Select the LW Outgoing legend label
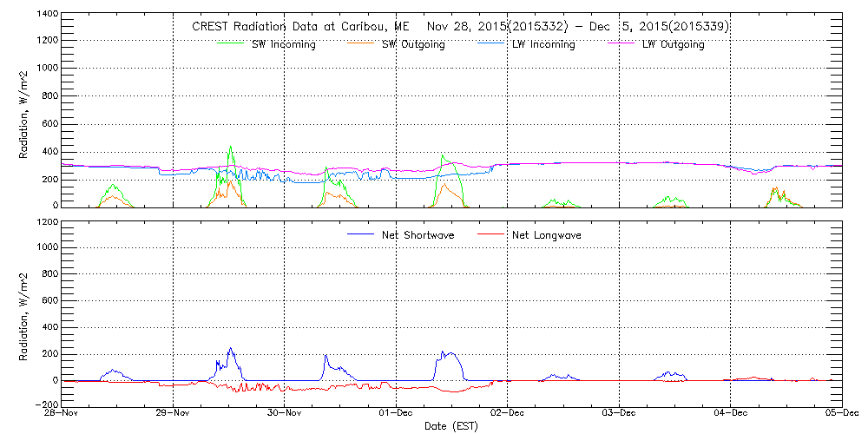 pyautogui.click(x=674, y=44)
